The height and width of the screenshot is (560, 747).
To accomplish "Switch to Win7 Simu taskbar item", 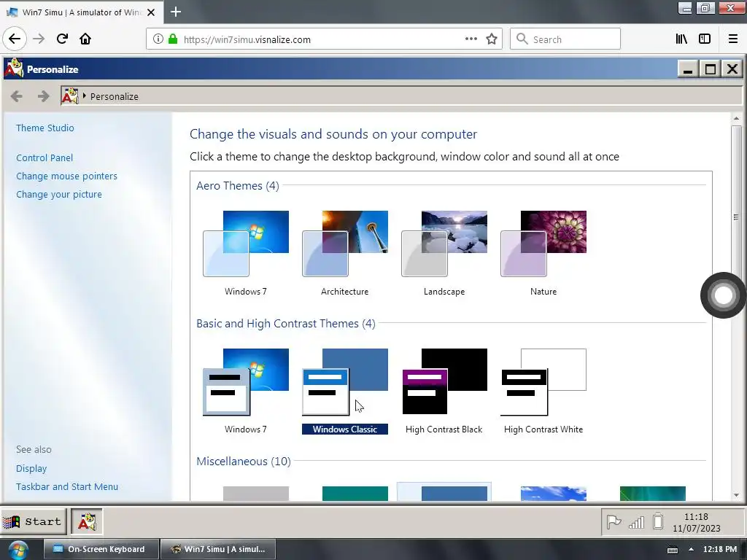I will coord(217,550).
